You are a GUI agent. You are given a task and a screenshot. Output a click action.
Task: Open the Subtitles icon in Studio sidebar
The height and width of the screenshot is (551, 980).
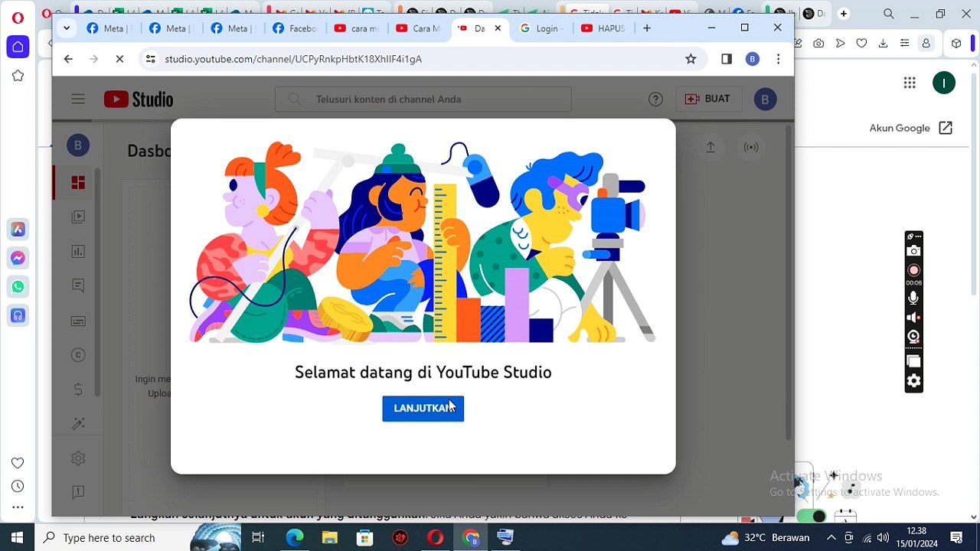(x=78, y=321)
